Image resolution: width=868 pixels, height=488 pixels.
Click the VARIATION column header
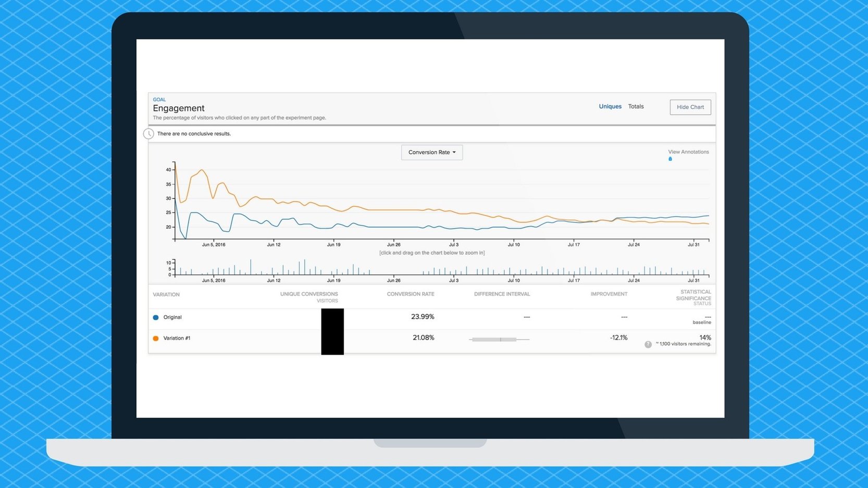[166, 294]
